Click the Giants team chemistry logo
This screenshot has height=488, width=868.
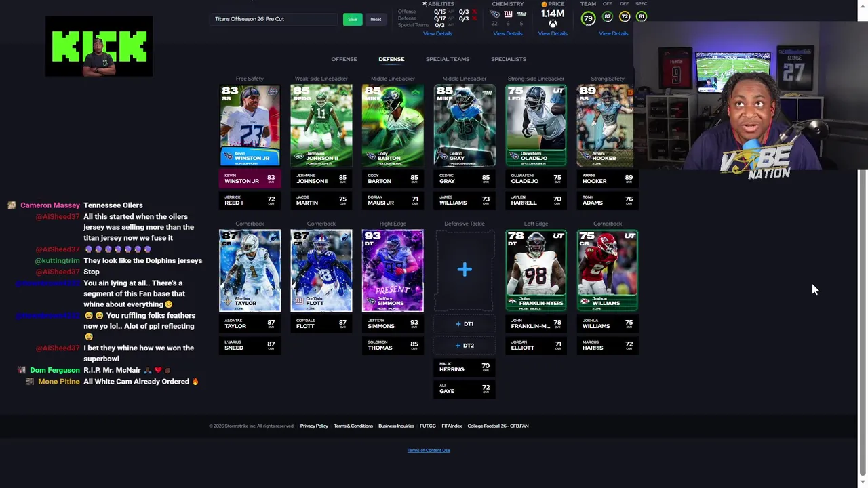[x=508, y=14]
